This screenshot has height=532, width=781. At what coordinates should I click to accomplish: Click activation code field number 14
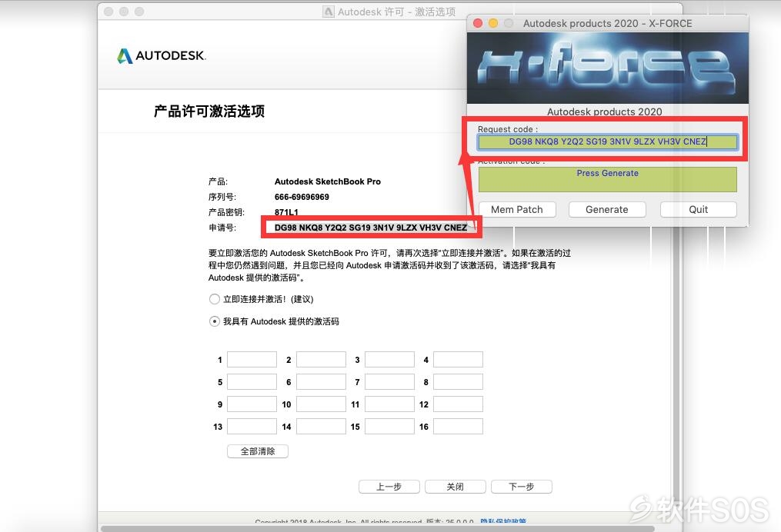point(322,427)
